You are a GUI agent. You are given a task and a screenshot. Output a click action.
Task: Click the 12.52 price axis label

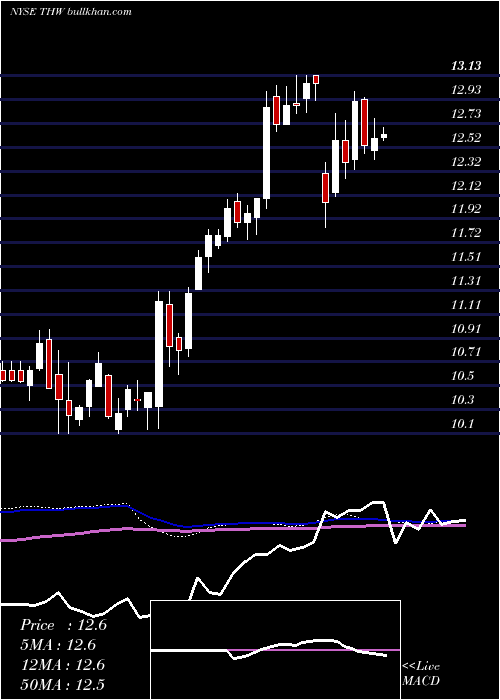pyautogui.click(x=466, y=138)
